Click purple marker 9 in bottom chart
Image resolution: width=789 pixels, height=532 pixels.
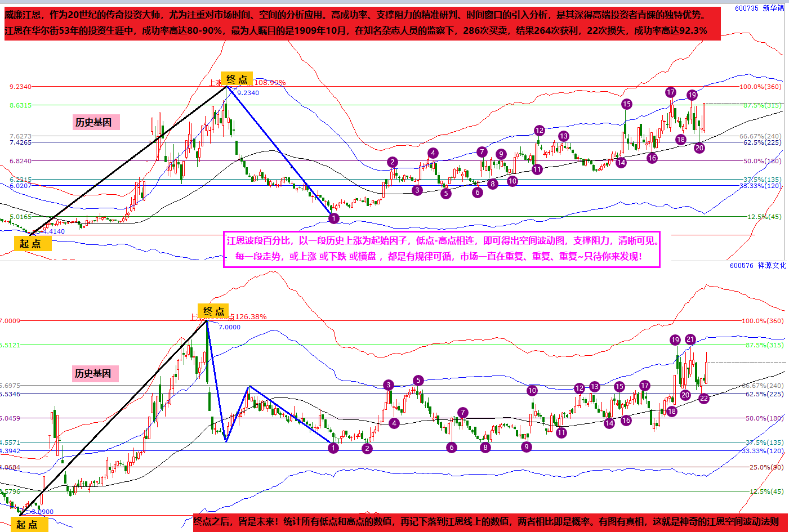[x=527, y=447]
